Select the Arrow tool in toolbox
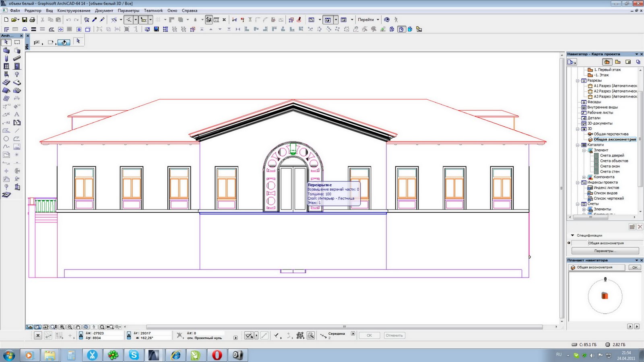The image size is (644, 362). tap(6, 42)
